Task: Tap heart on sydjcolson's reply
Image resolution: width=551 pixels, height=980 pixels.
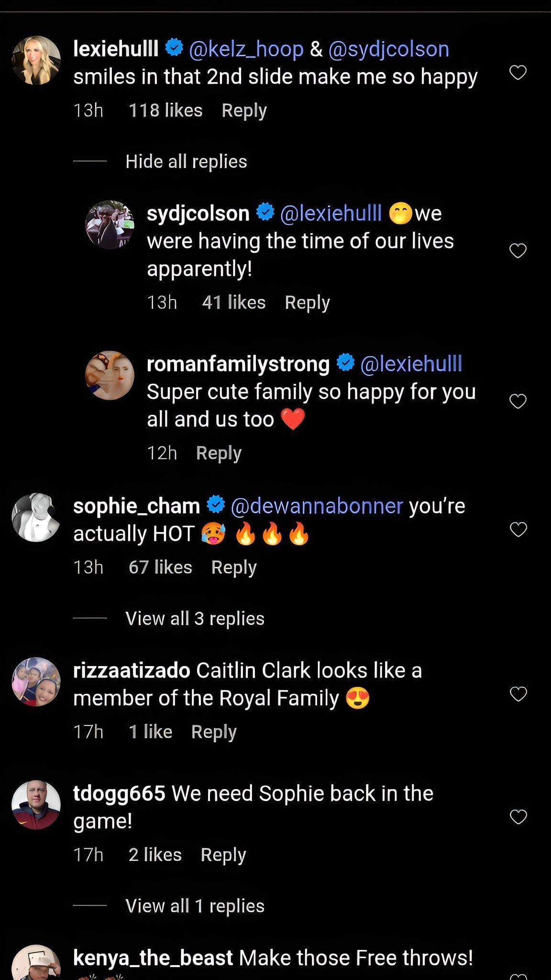Action: (518, 251)
